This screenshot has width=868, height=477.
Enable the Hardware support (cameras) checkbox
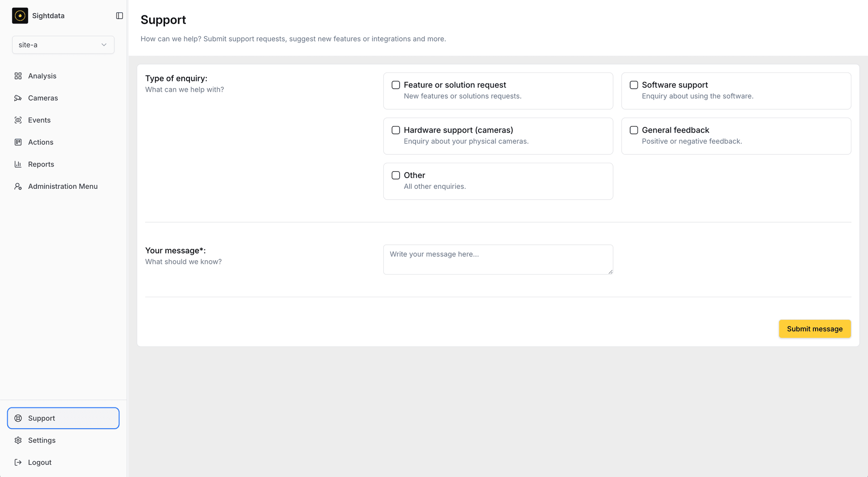396,130
